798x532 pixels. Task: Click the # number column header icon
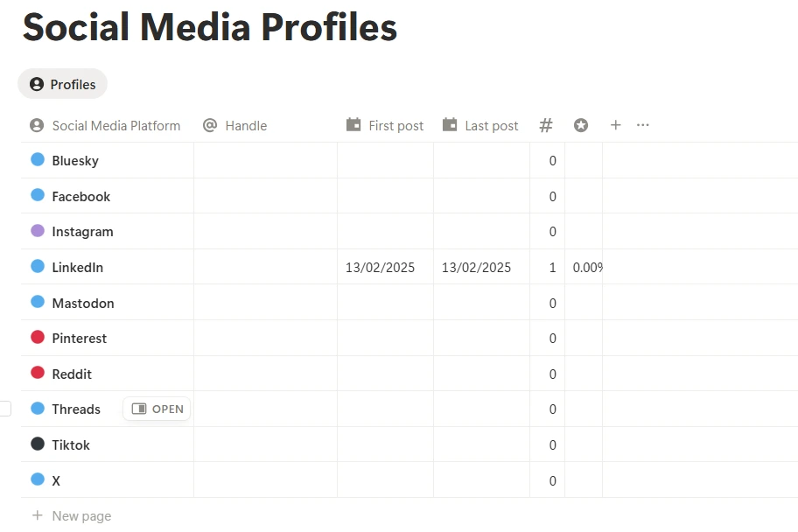point(546,125)
